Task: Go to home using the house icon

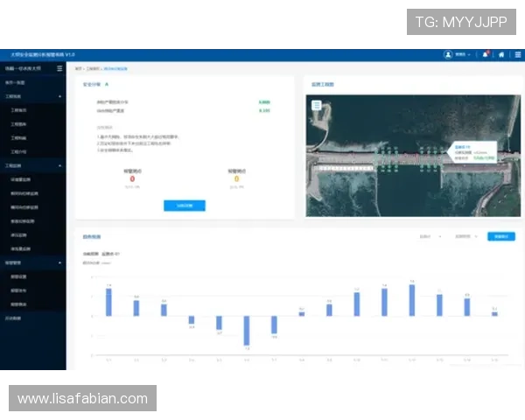Action: click(501, 54)
